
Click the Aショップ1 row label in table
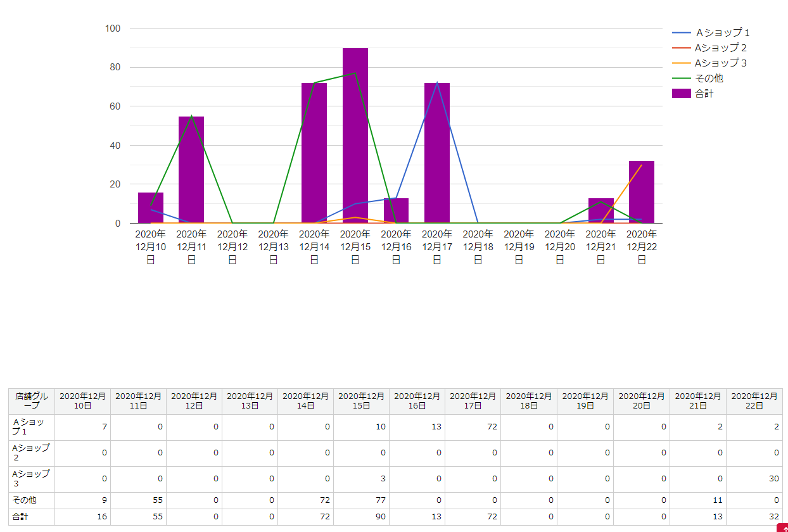click(x=32, y=427)
